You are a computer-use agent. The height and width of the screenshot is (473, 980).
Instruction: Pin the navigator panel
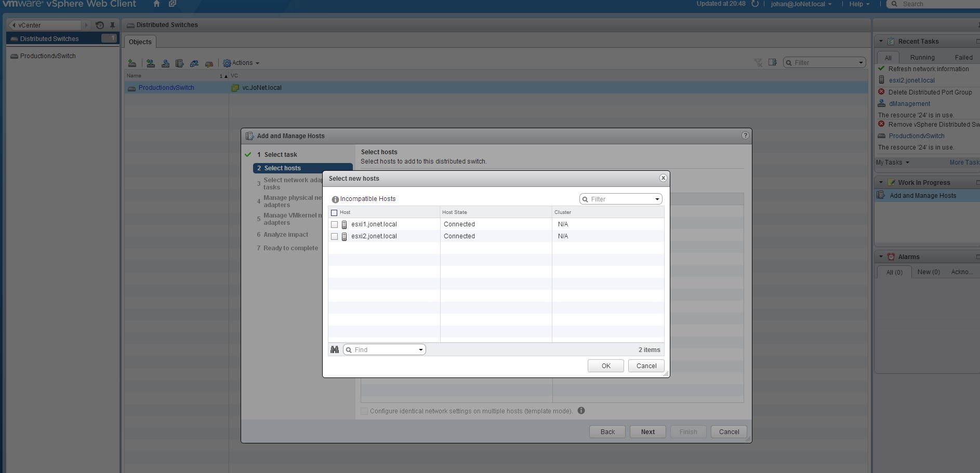[112, 25]
